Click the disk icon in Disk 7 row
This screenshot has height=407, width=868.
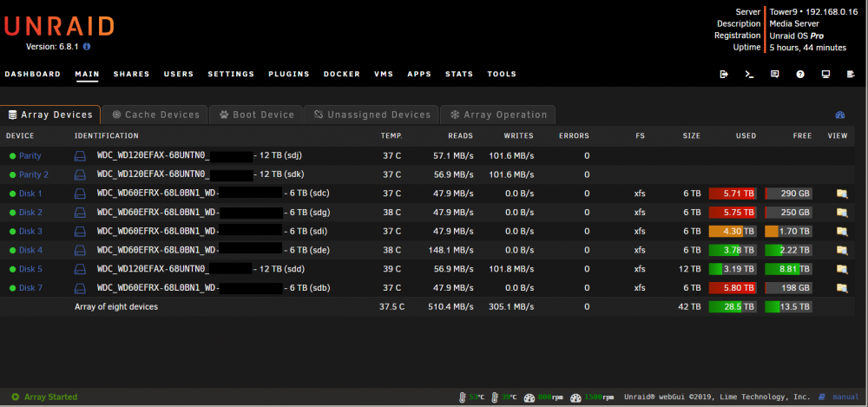[80, 288]
